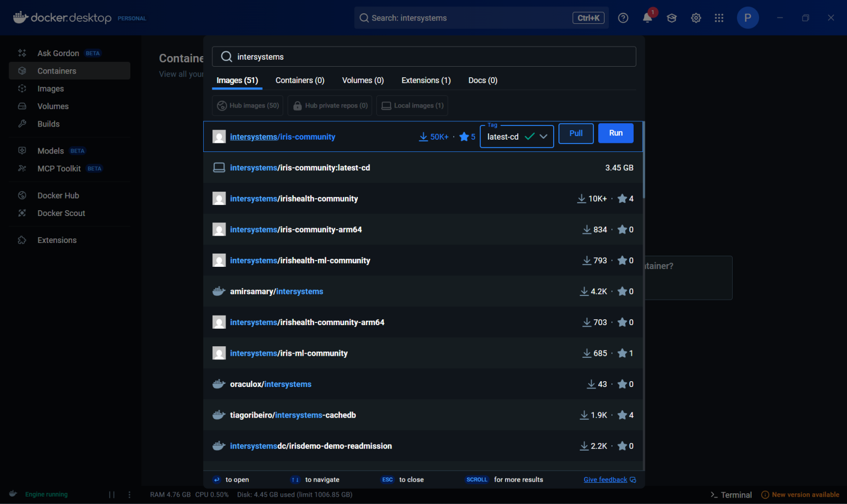The height and width of the screenshot is (504, 847).
Task: Click the search results scrollbar
Action: tap(643, 159)
